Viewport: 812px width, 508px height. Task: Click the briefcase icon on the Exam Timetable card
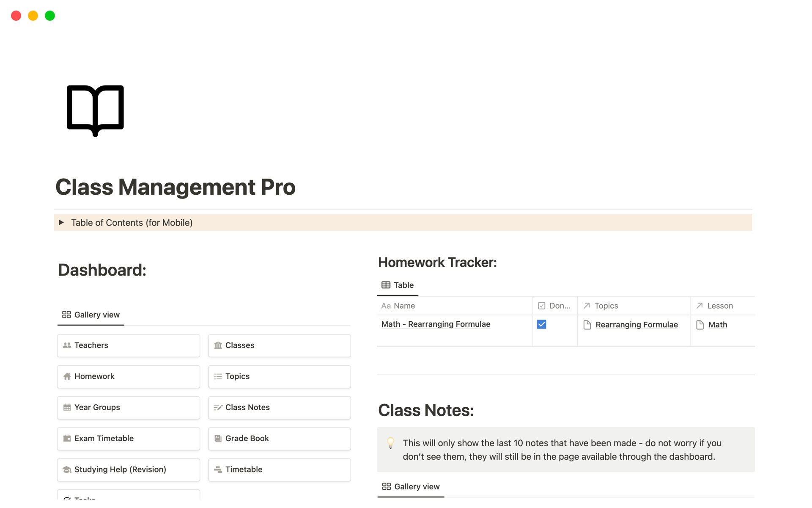(x=67, y=438)
